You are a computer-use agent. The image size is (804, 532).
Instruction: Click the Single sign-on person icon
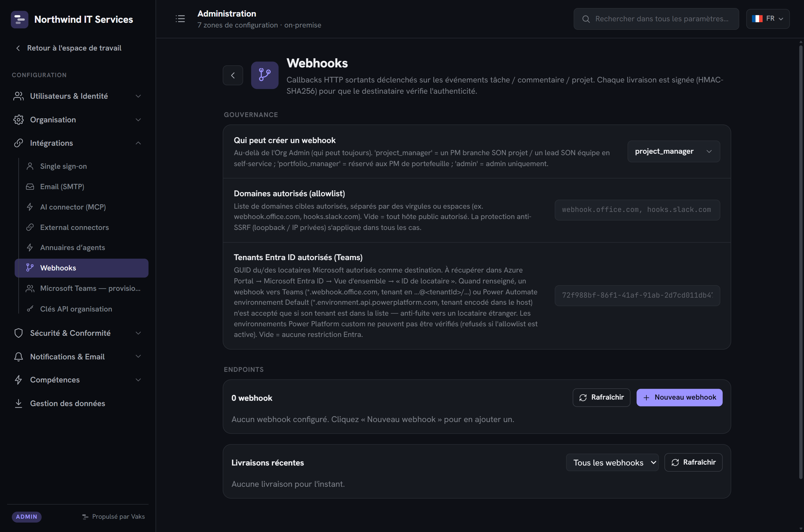pyautogui.click(x=30, y=166)
